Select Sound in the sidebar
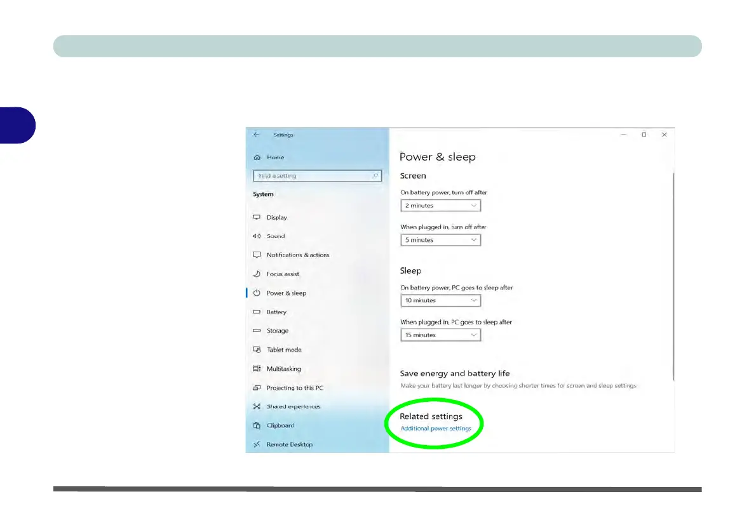The width and height of the screenshot is (756, 532). point(276,236)
